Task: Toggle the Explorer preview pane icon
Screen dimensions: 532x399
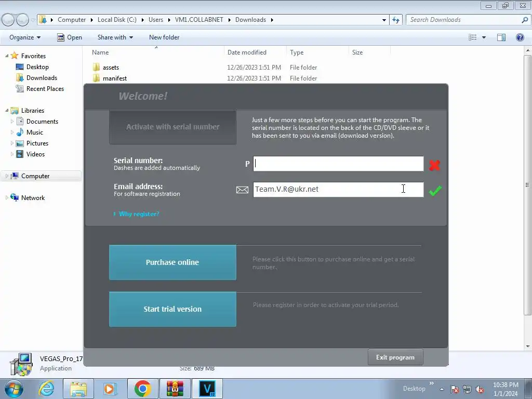Action: (x=501, y=37)
